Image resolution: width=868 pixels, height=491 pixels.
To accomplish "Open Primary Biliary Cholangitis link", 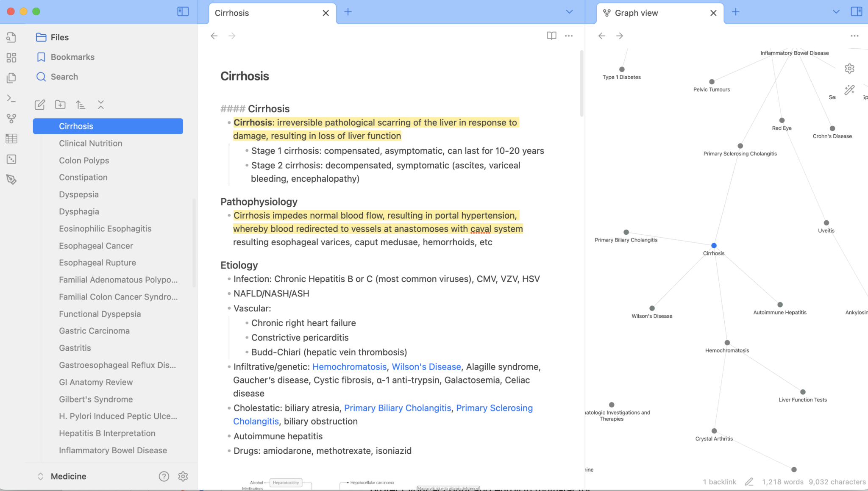I will pyautogui.click(x=398, y=408).
